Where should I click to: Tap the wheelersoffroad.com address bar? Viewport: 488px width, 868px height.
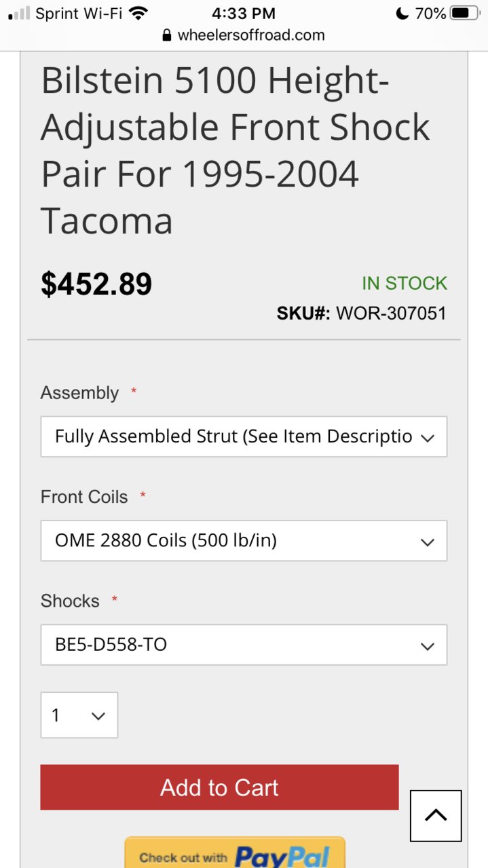pos(244,35)
